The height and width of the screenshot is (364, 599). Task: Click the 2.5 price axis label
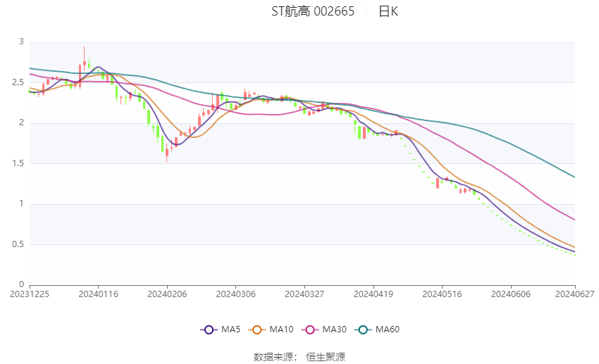tap(18, 82)
